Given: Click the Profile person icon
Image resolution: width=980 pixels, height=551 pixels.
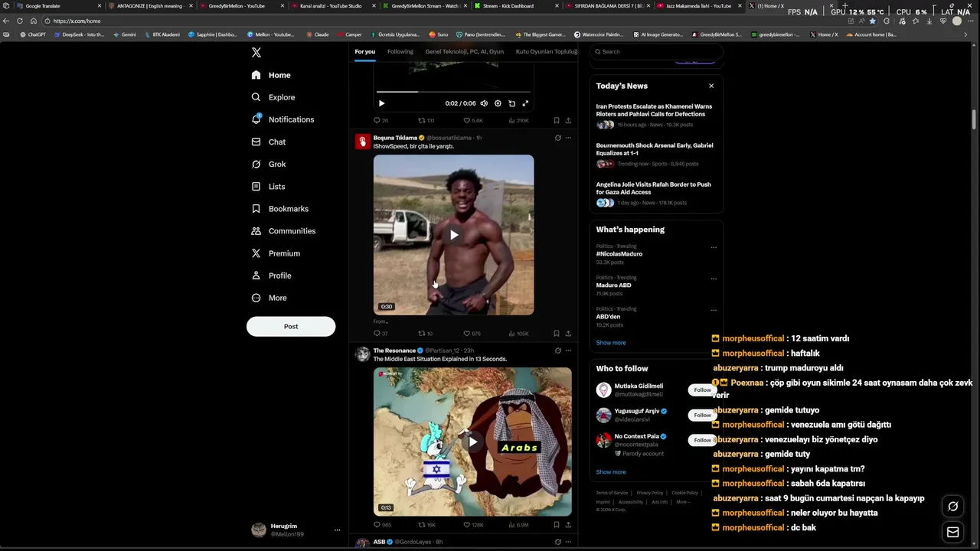Looking at the screenshot, I should pyautogui.click(x=256, y=275).
